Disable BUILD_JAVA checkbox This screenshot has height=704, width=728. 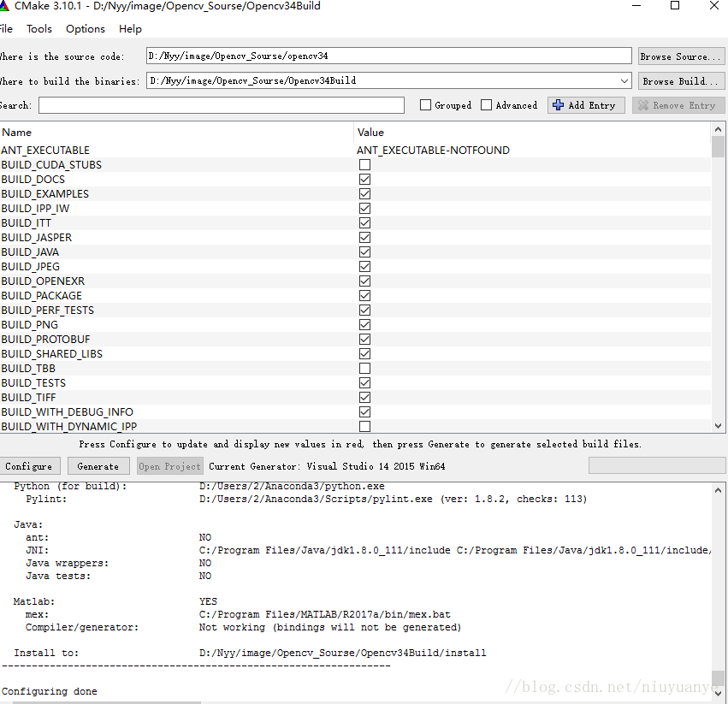click(365, 252)
